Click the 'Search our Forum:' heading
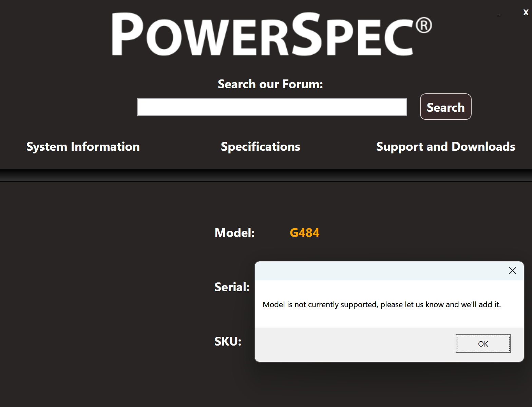Screen dimensions: 532x407 tap(270, 84)
